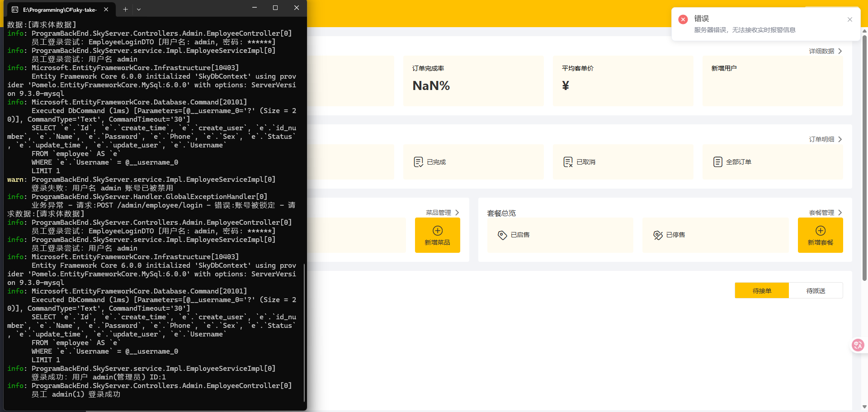
Task: Switch to the 待接单 tab
Action: click(x=762, y=291)
